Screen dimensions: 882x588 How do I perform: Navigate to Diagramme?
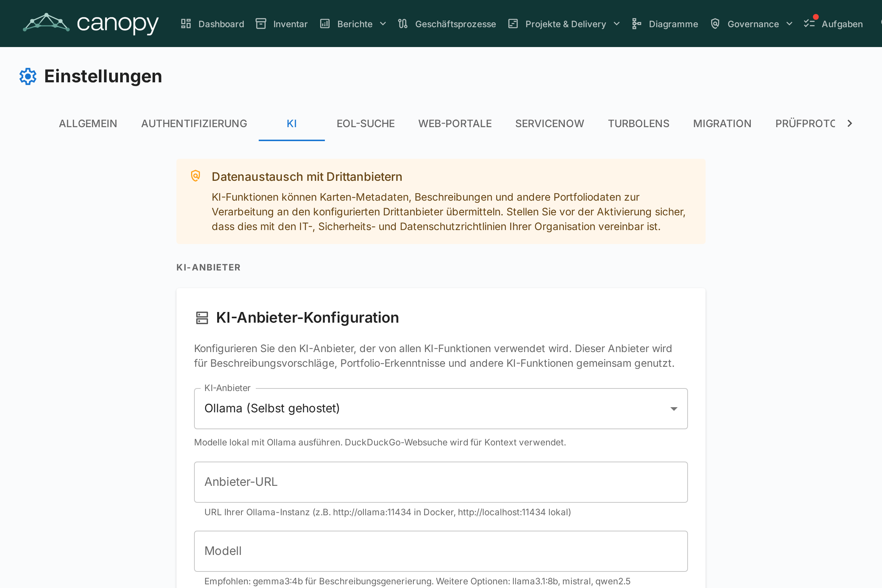[665, 24]
